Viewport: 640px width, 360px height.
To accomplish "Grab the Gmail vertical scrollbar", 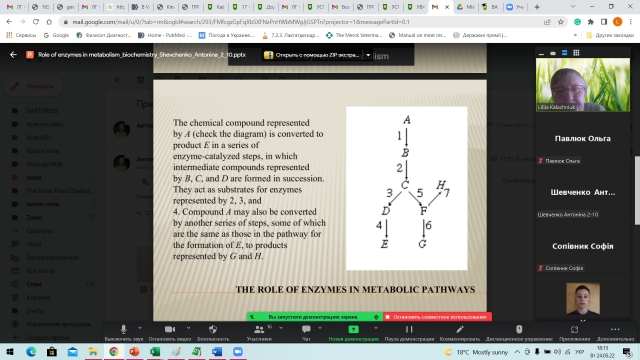I will (x=637, y=190).
